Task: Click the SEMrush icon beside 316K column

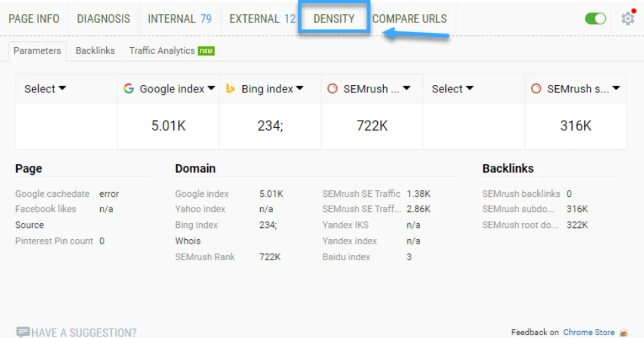Action: [x=536, y=89]
